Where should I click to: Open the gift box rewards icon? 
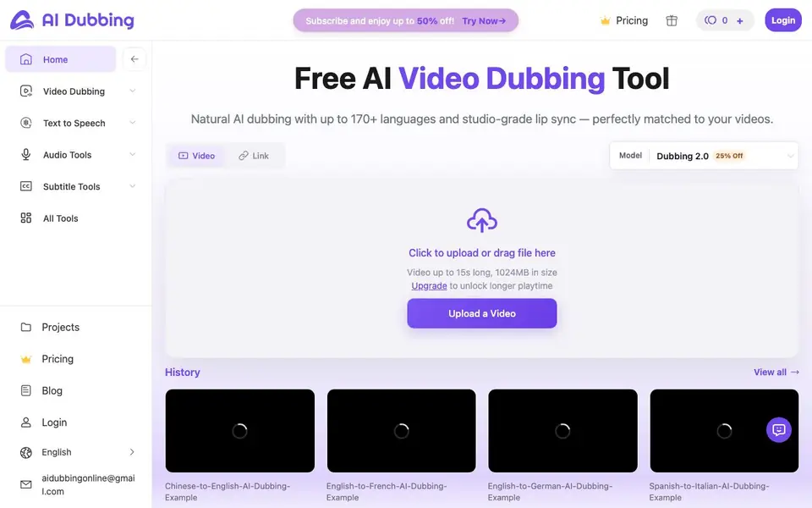click(672, 20)
